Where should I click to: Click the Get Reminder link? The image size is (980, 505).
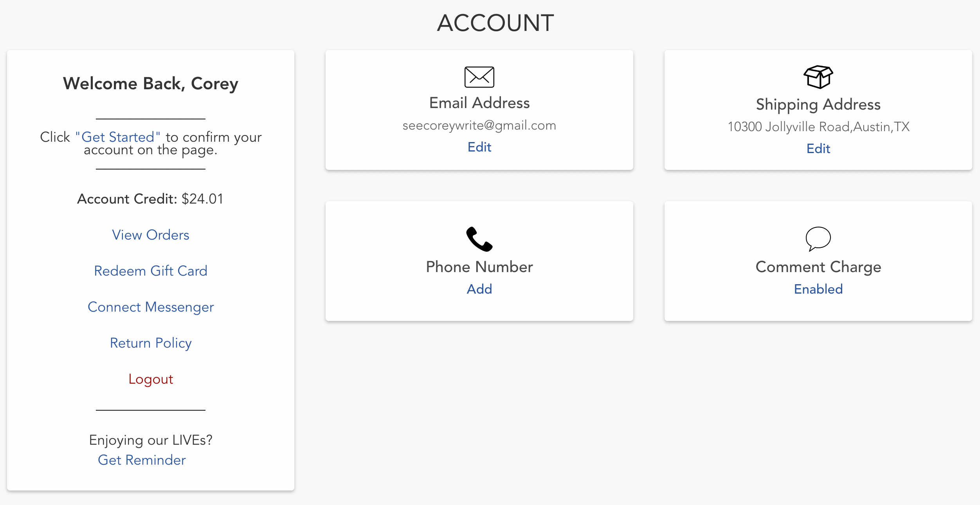coord(142,460)
